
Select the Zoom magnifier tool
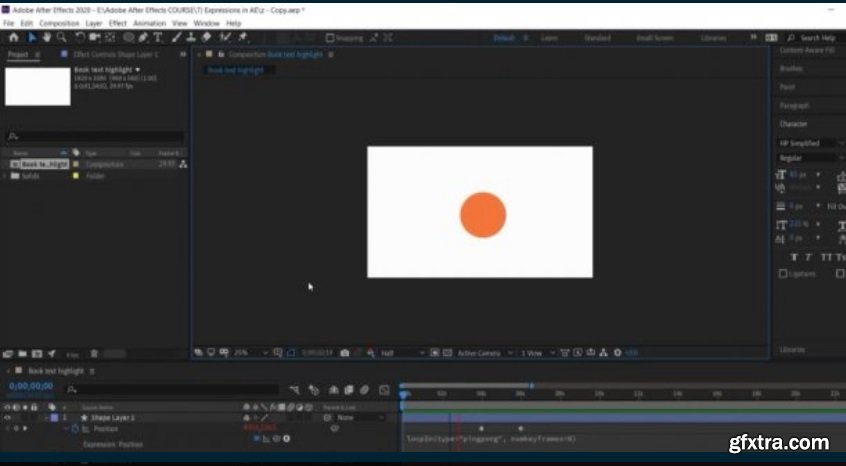click(x=62, y=38)
